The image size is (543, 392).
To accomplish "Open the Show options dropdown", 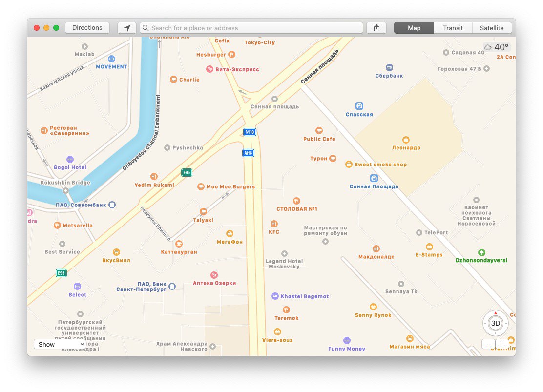I will (60, 344).
